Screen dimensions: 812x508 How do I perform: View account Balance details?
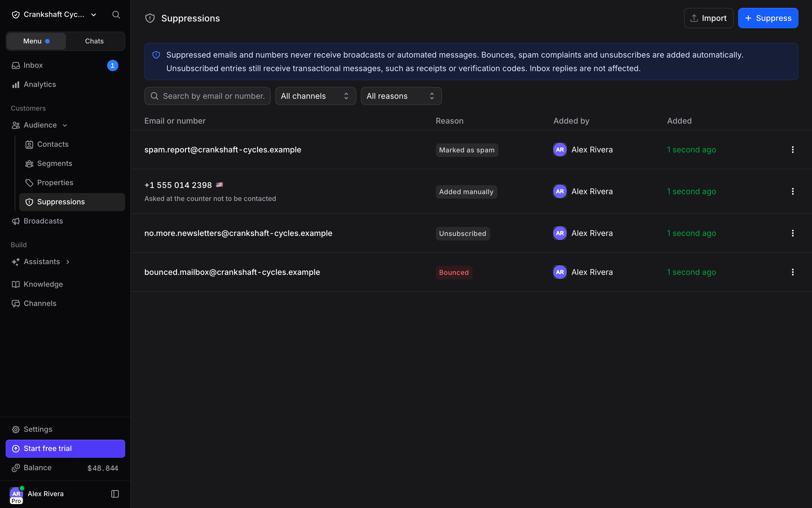pos(65,468)
